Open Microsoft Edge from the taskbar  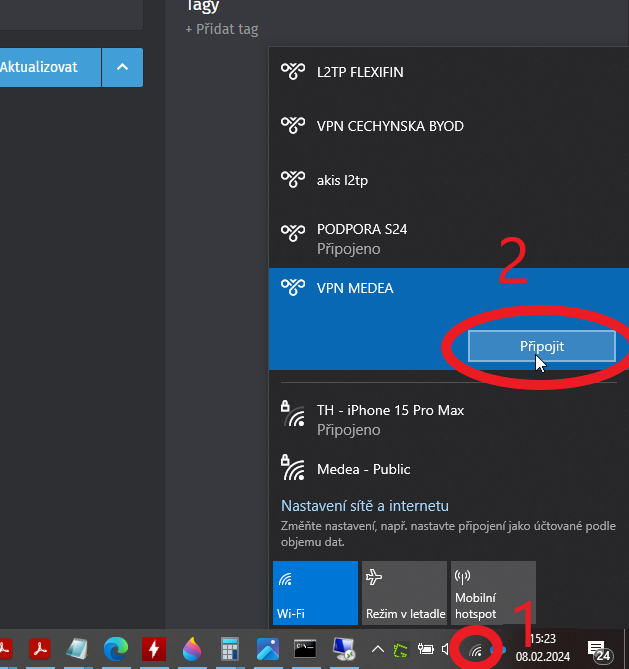(x=116, y=649)
